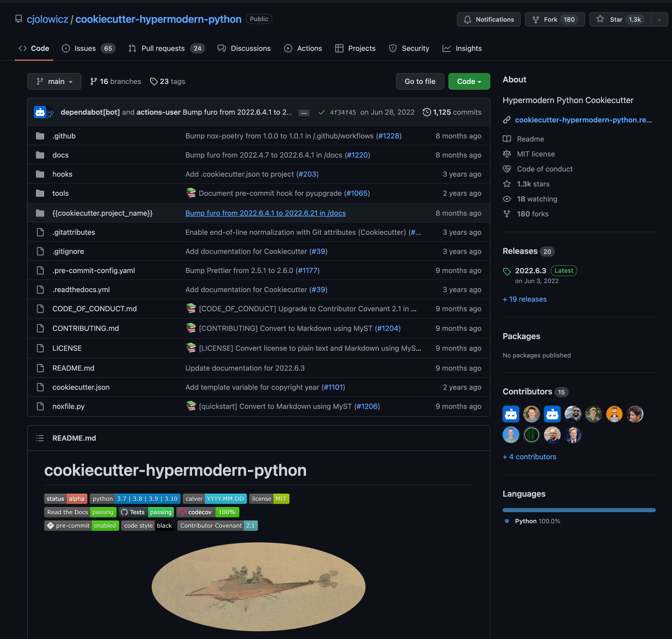
Task: Click the orange-background contributor avatar
Action: click(614, 414)
